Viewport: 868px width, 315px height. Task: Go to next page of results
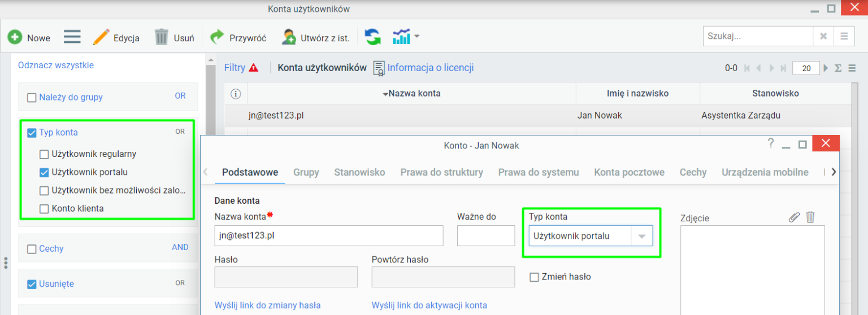click(771, 68)
